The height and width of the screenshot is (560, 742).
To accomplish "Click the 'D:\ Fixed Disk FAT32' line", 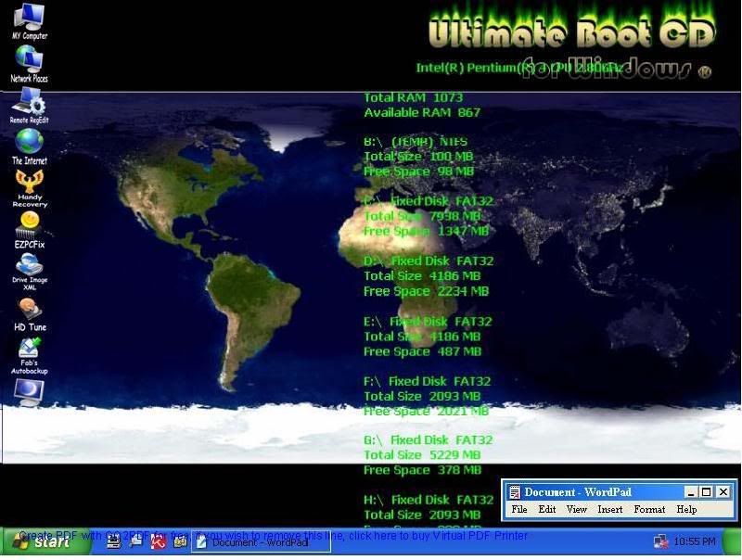I will tap(429, 261).
